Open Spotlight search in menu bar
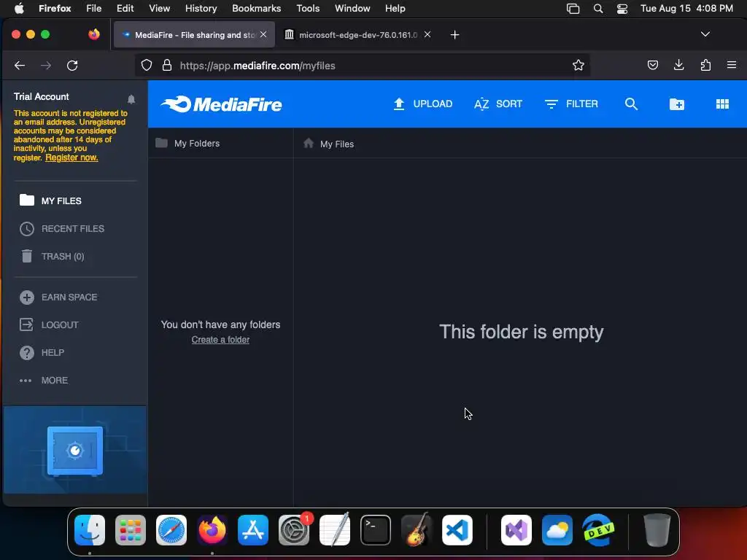This screenshot has height=560, width=747. [x=598, y=8]
